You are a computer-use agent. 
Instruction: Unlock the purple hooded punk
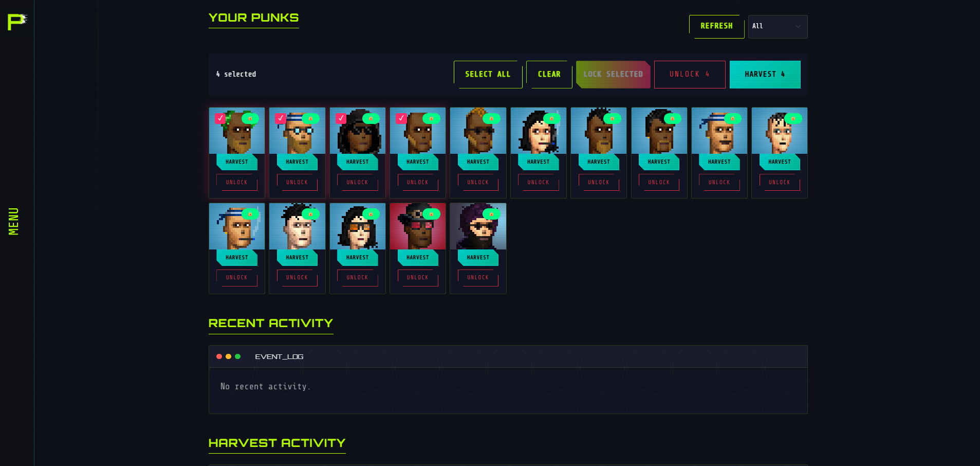point(478,278)
